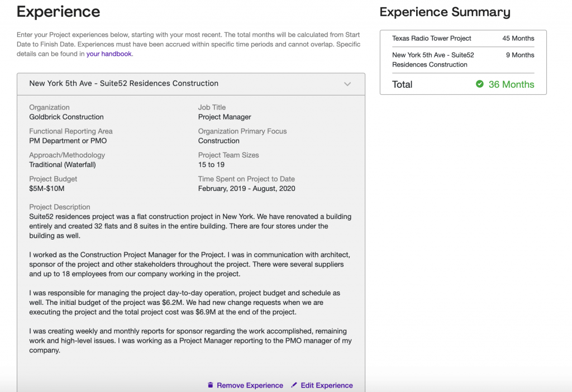Click the green 36 Months total
Viewport: 572px width, 392px height.
pos(511,84)
